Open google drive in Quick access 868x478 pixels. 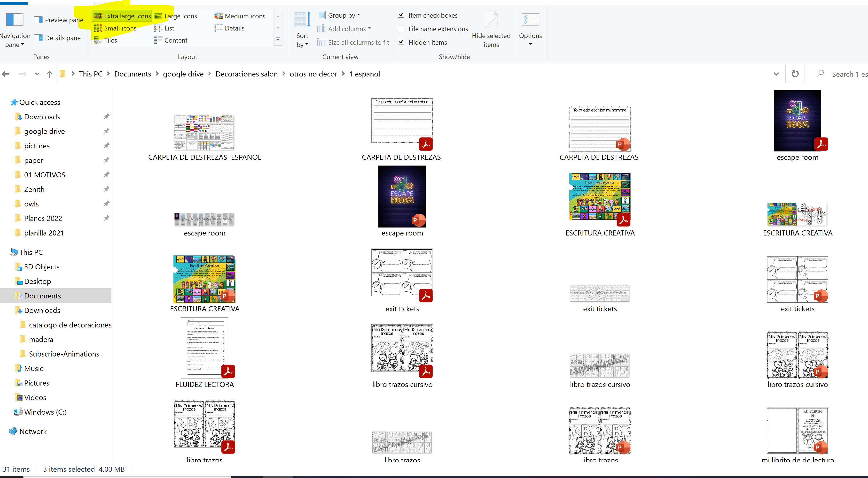click(44, 131)
